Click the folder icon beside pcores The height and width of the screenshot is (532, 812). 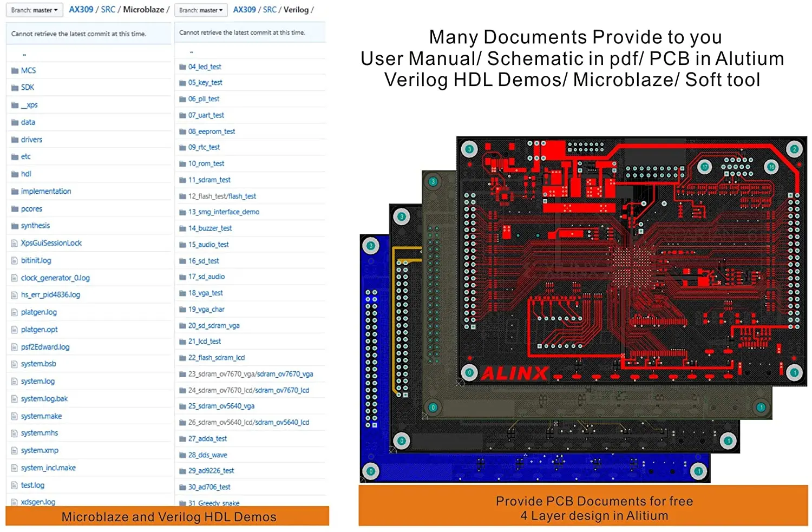coord(15,209)
